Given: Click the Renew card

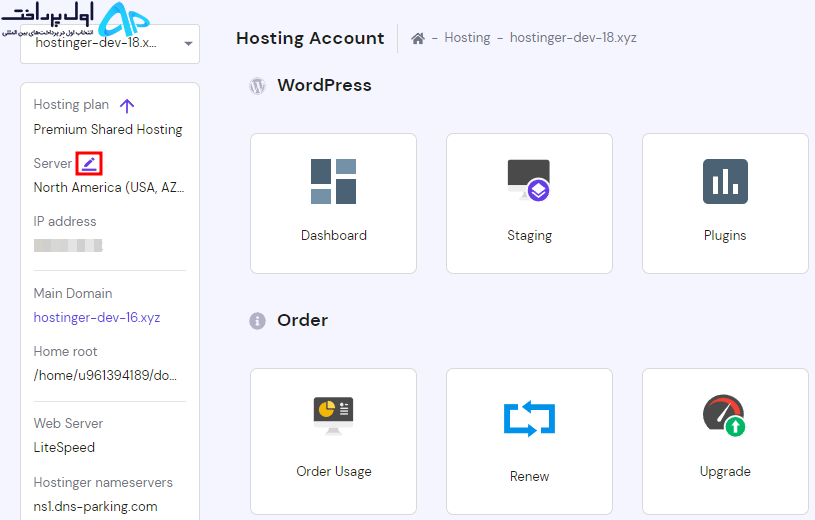Looking at the screenshot, I should (529, 441).
